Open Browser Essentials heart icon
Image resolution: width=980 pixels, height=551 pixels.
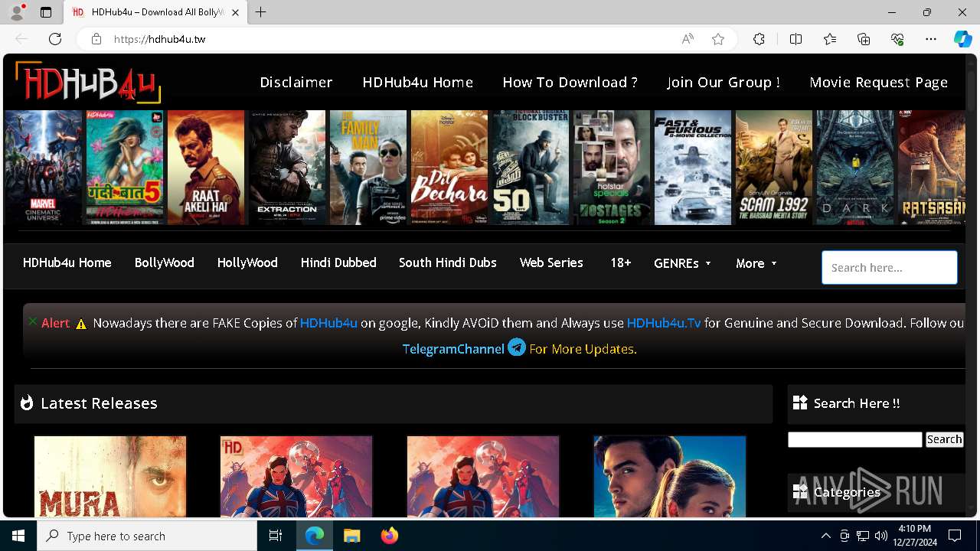point(897,39)
